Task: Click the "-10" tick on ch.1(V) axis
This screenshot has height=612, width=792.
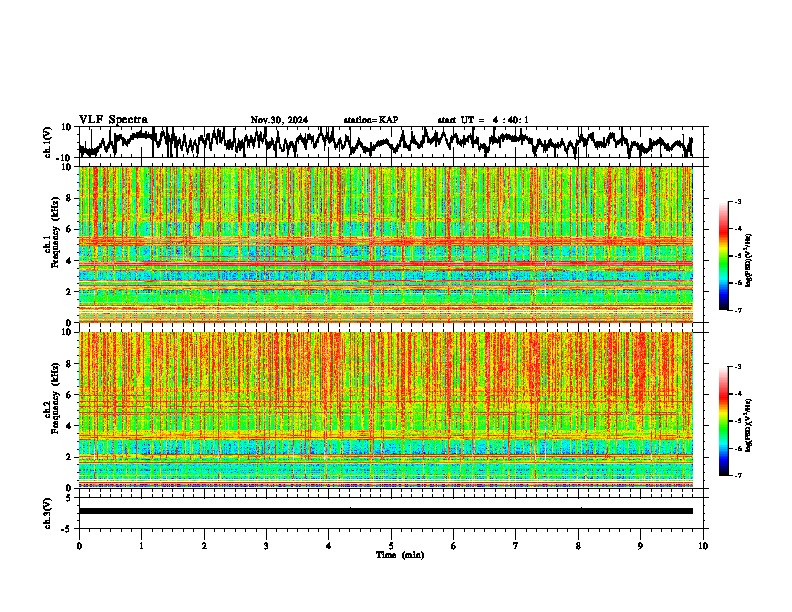Action: [64, 158]
